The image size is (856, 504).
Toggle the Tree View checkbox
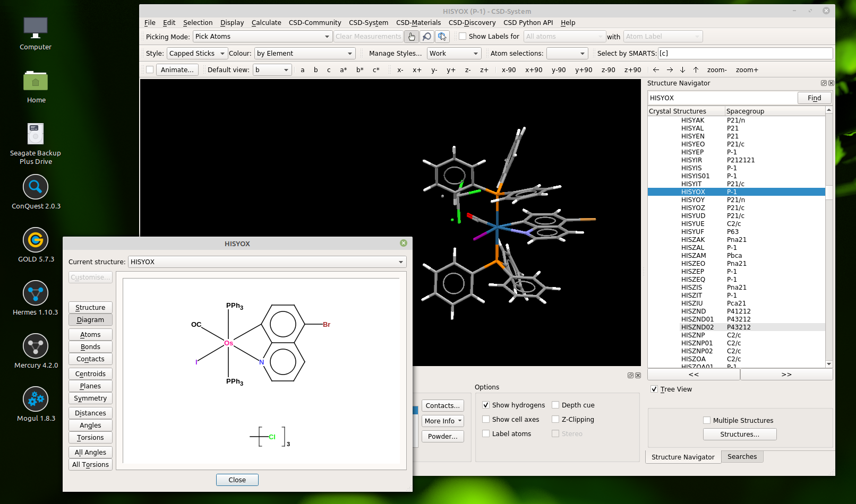tap(654, 389)
